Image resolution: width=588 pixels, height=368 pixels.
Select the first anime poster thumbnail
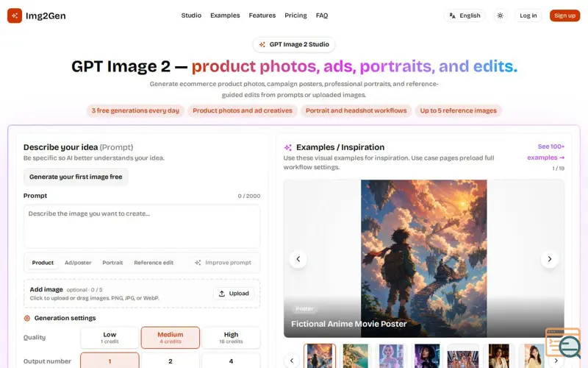tap(320, 355)
